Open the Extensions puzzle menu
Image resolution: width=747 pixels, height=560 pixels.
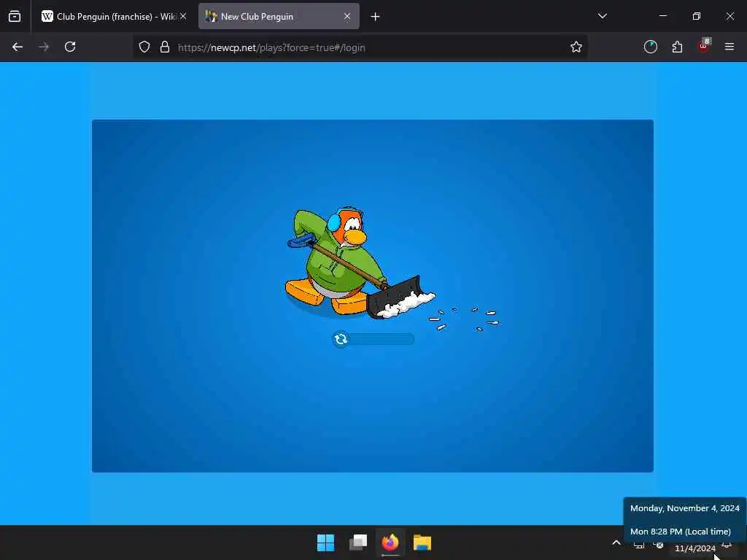coord(677,47)
